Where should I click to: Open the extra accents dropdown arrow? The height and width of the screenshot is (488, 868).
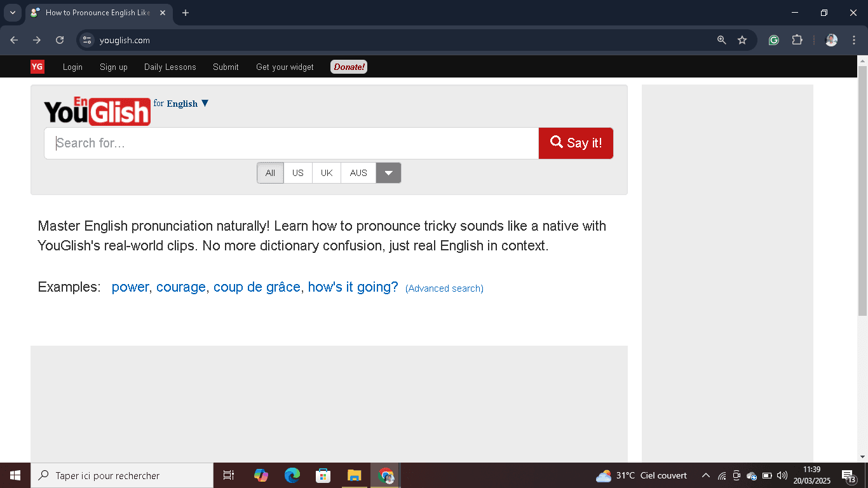[x=388, y=172]
